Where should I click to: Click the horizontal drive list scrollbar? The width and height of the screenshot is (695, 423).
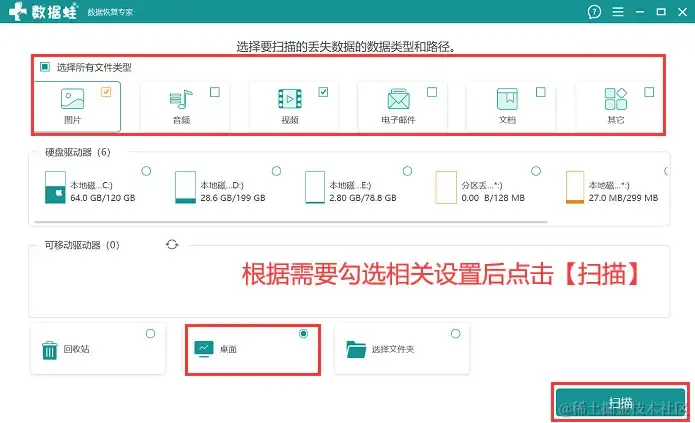[x=291, y=222]
